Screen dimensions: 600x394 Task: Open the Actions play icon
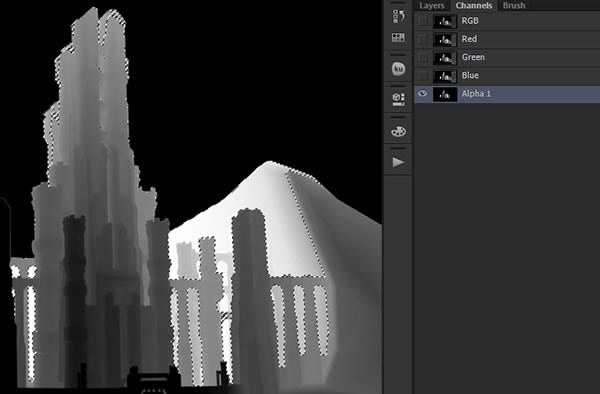(398, 162)
